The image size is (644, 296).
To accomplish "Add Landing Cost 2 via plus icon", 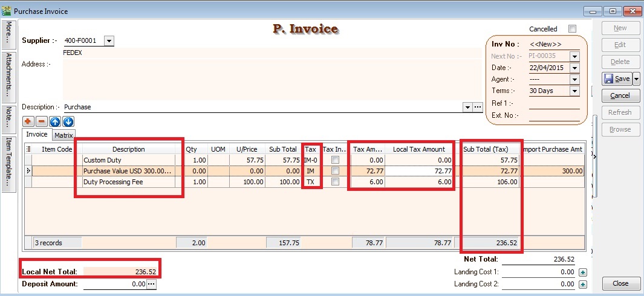I will tap(582, 285).
